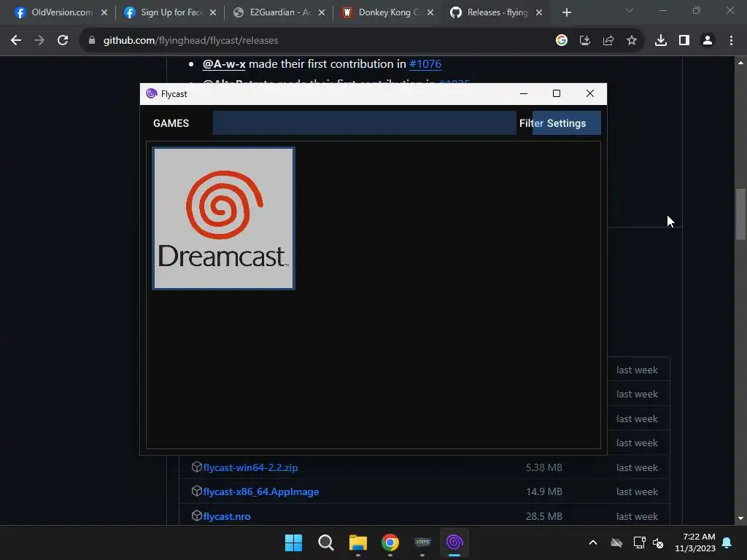Open Flycast Settings button
Viewport: 747px width, 560px height.
click(566, 123)
